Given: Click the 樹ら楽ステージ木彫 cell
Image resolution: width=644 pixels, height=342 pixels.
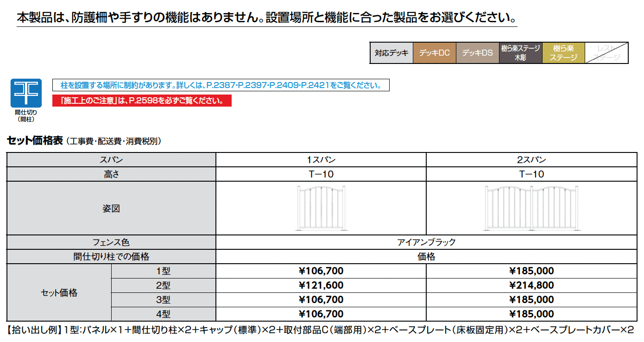Looking at the screenshot, I should 520,52.
